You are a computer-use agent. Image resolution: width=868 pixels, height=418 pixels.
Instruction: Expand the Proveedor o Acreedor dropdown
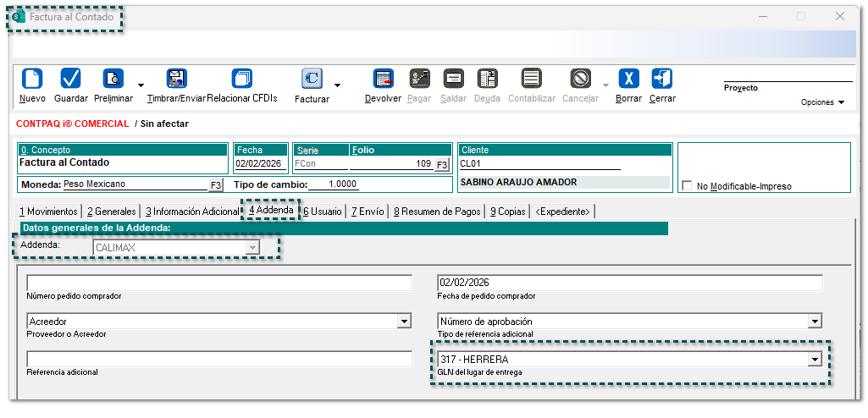(x=403, y=322)
